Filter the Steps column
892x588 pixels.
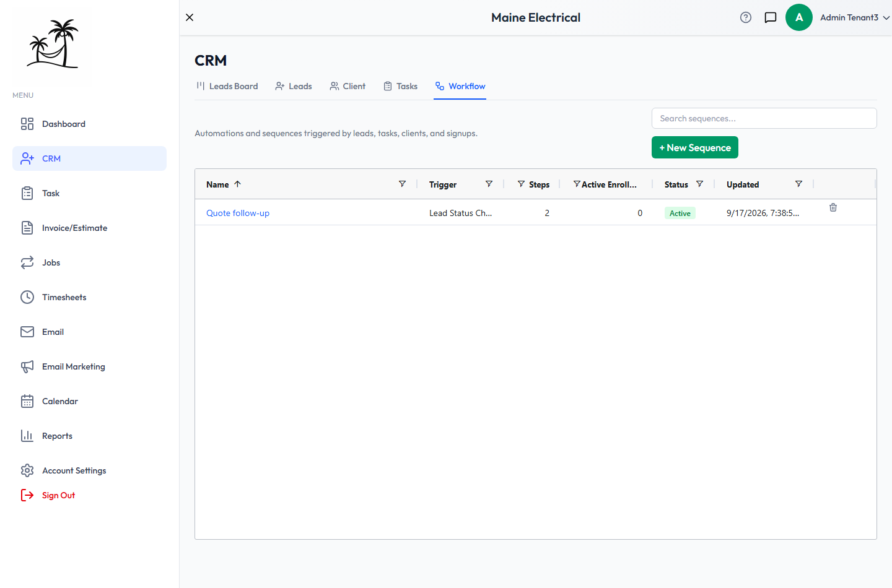coord(521,184)
